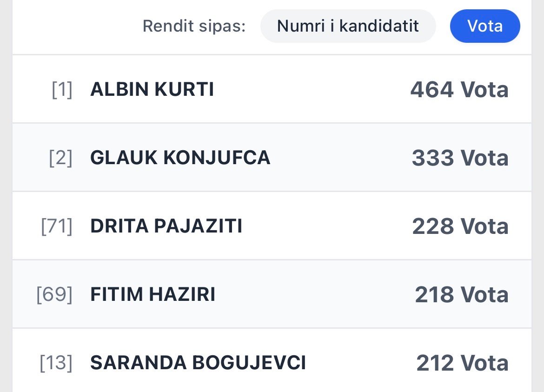Click the 212 Vota count

coord(462,363)
